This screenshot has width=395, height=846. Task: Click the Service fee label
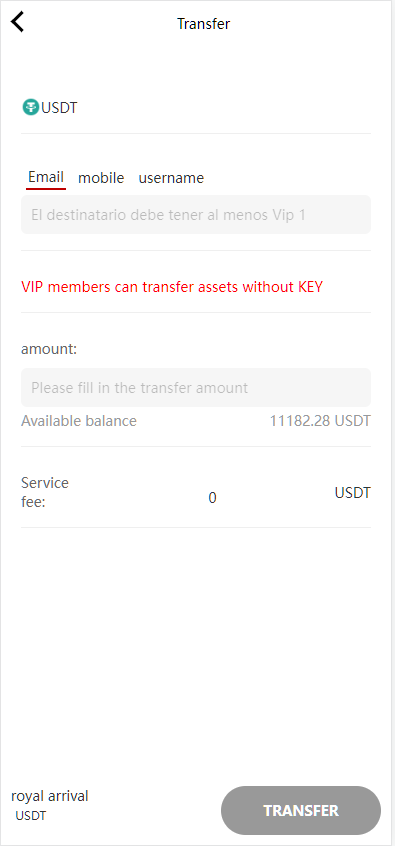[45, 492]
